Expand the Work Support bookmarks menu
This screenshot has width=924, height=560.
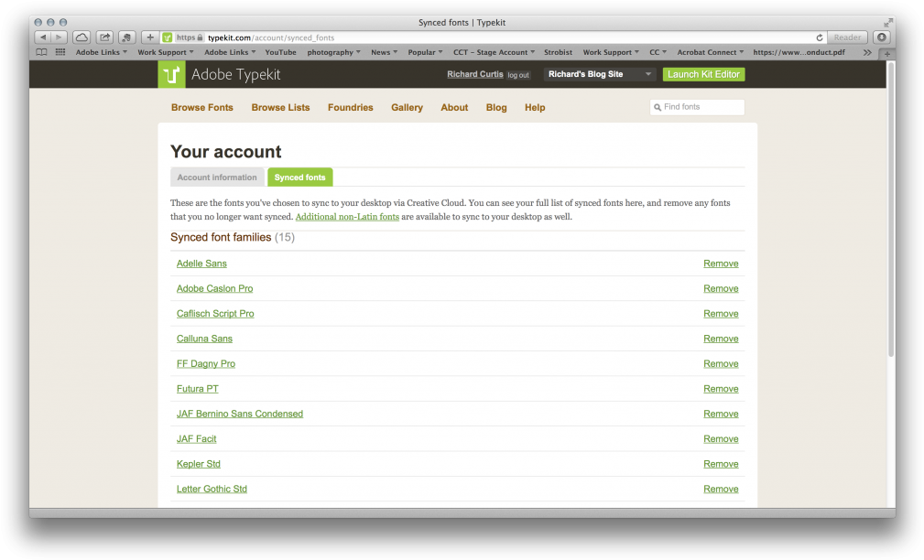coord(166,52)
